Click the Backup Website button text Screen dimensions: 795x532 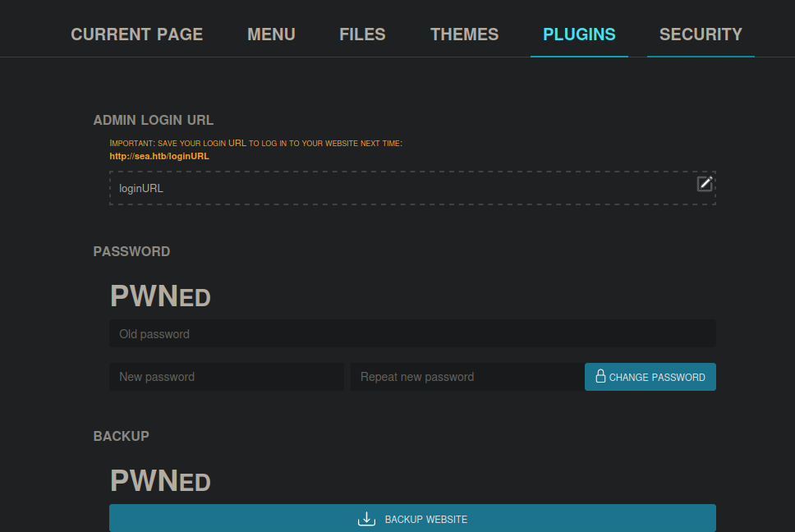tap(425, 519)
